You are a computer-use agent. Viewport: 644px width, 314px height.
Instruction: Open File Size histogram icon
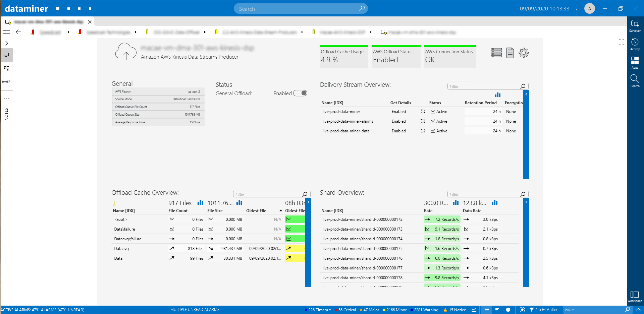239,203
